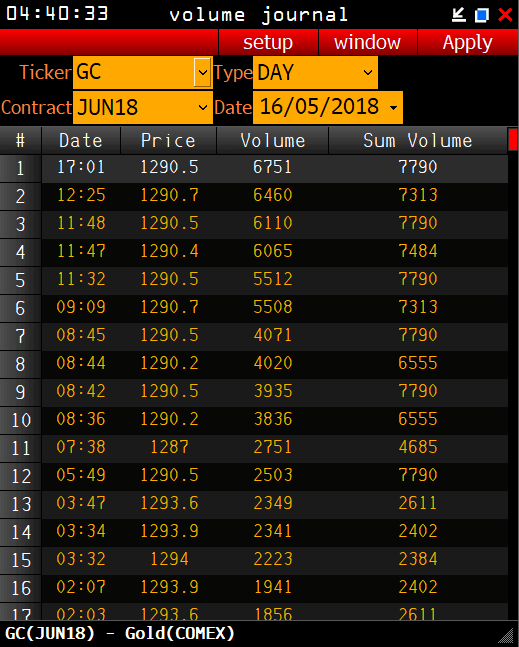Open the window menu

(368, 42)
